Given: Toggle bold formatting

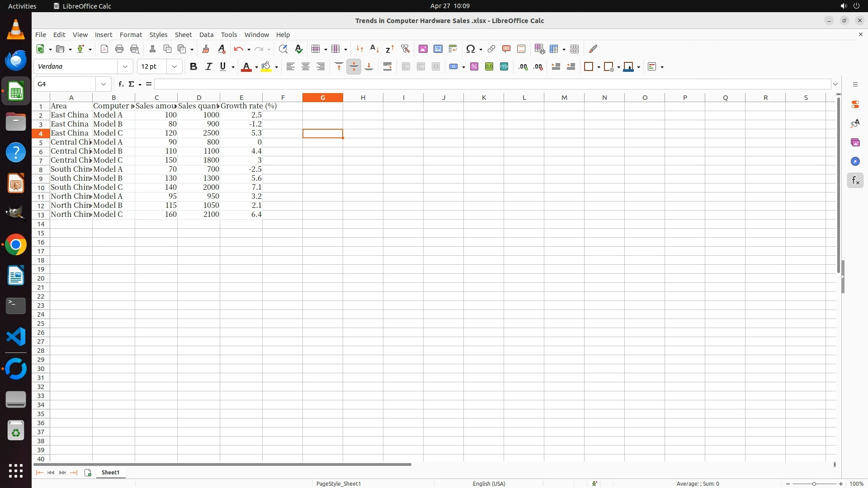Looking at the screenshot, I should [193, 67].
